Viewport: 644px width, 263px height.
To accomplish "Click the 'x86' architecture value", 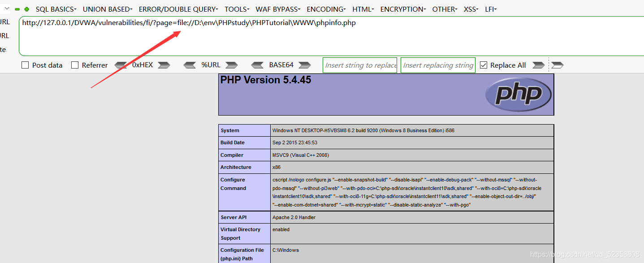I will coord(276,167).
